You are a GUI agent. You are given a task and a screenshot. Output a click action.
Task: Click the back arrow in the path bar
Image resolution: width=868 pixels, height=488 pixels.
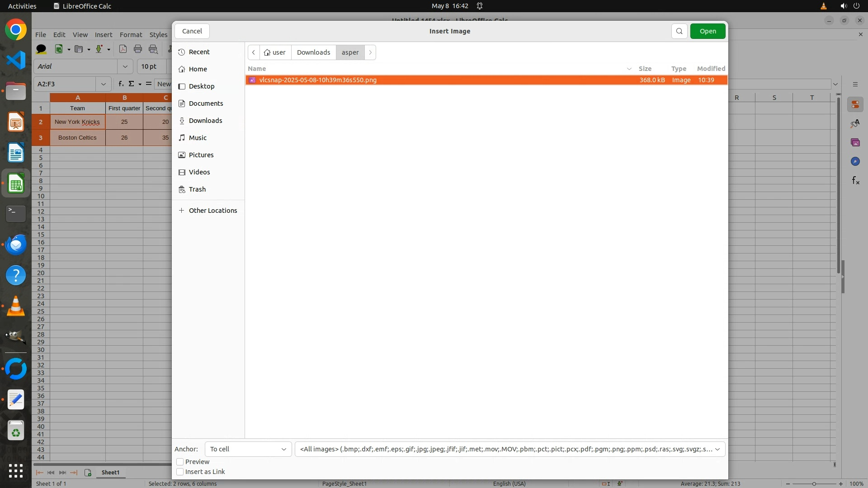point(254,52)
